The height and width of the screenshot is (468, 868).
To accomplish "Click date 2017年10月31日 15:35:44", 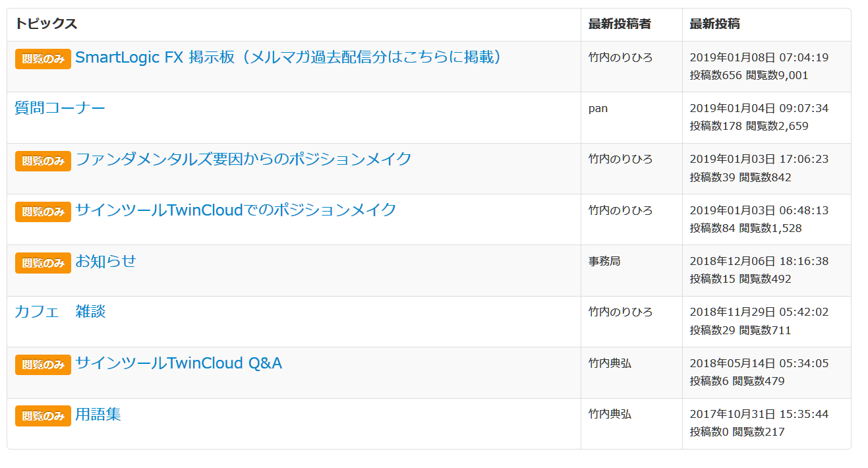I will coord(759,414).
